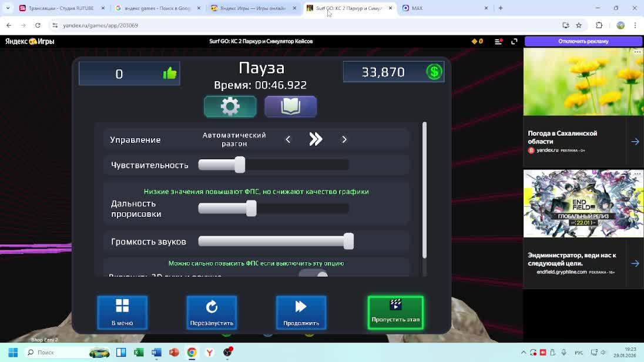Open Яндекс Игры logo link
Viewport: 644px width, 362px height.
(x=29, y=41)
